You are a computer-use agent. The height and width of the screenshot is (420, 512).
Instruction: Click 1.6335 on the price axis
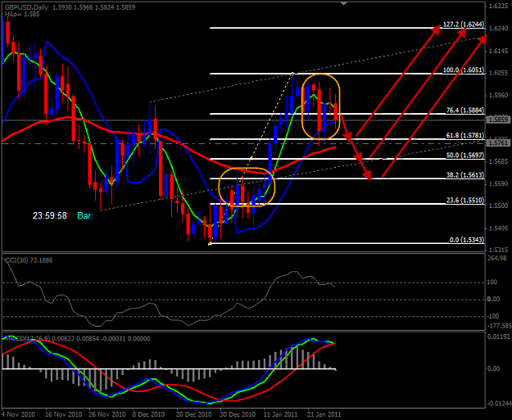point(499,7)
